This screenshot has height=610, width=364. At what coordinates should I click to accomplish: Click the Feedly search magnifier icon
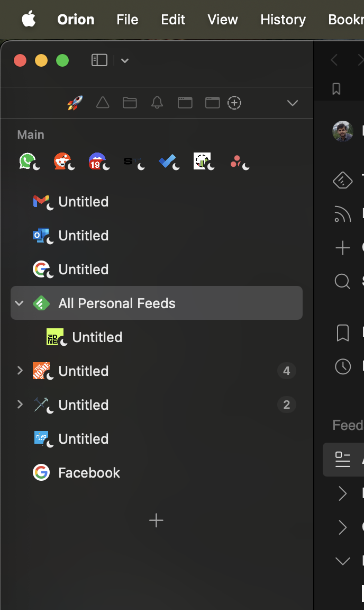(x=343, y=281)
